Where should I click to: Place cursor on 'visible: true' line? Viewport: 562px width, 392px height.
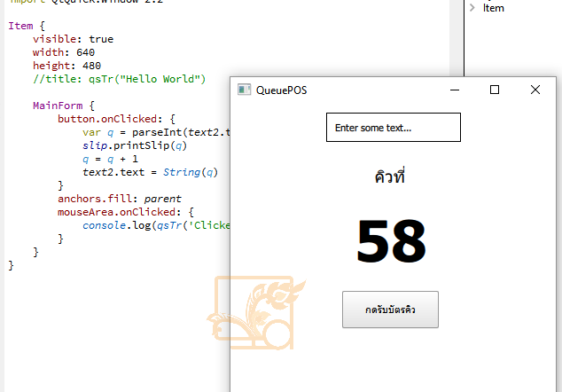[x=73, y=40]
